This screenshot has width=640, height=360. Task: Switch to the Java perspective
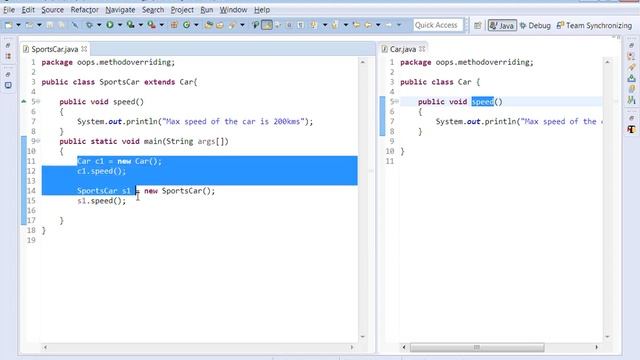tap(502, 25)
